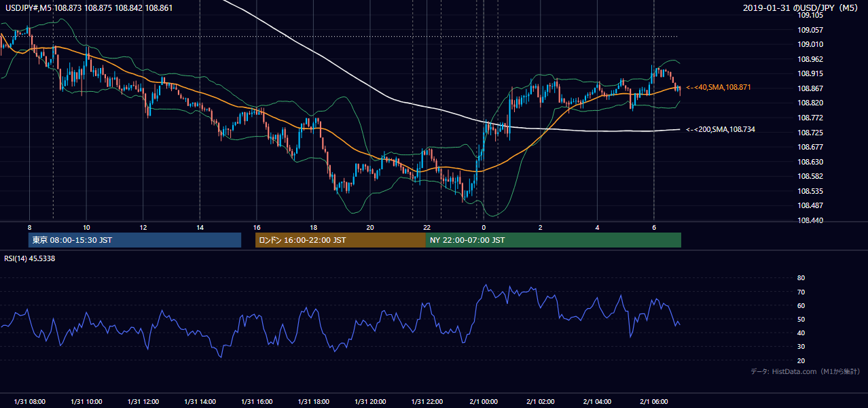Viewport: 868px width, 408px height.
Task: Click the ロンドン 16:00-22:00 JST session bar
Action: (340, 240)
